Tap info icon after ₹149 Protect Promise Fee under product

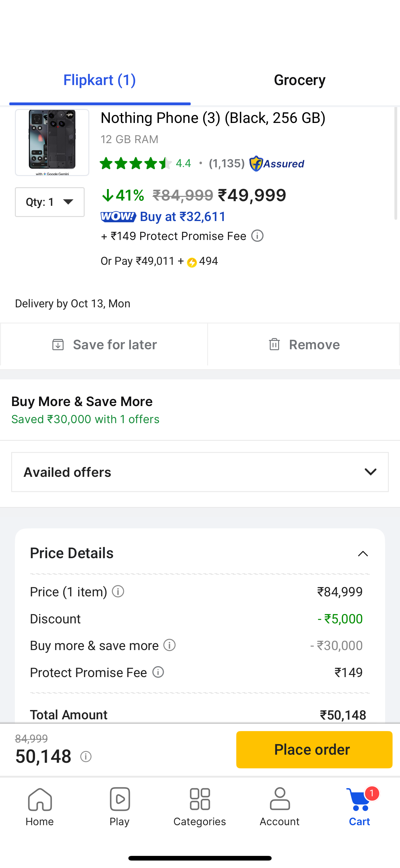(258, 236)
